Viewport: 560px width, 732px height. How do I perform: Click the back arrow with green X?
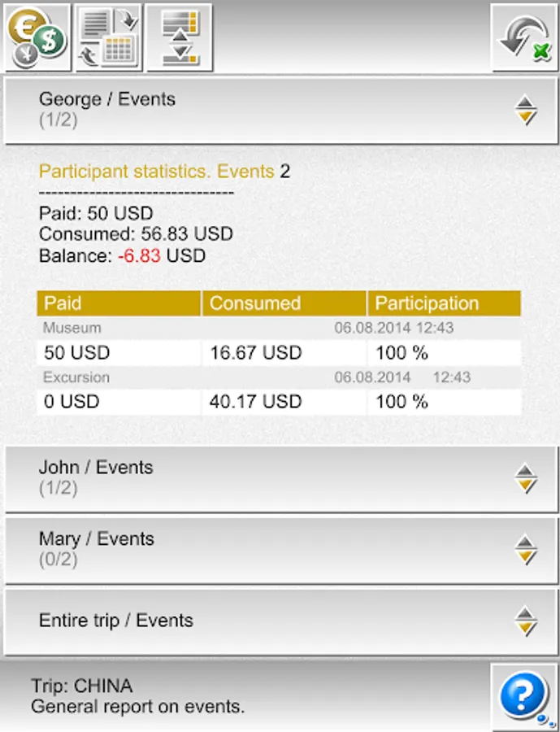tap(524, 37)
